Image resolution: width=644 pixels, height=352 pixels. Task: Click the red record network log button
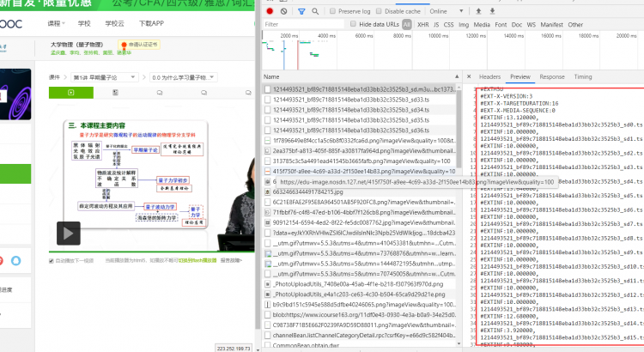point(270,11)
